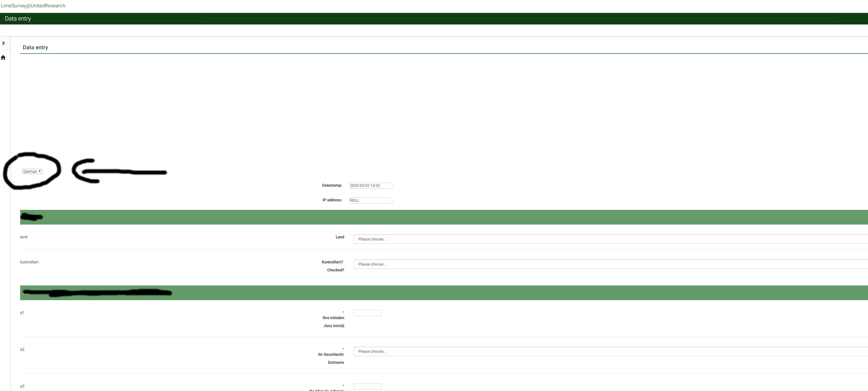Click the 'q1' question code label
This screenshot has height=391, width=868.
click(22, 313)
